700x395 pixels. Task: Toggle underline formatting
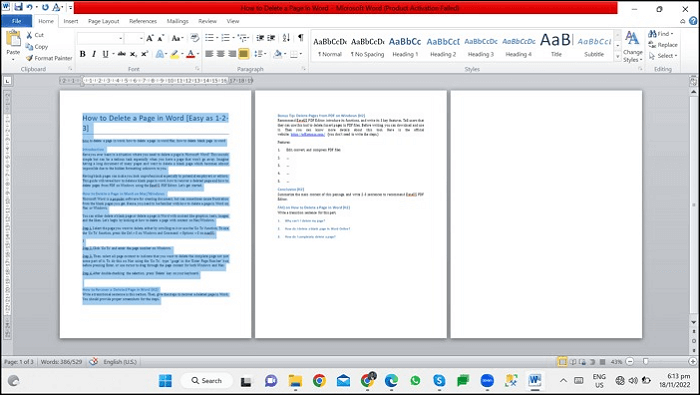pos(105,54)
